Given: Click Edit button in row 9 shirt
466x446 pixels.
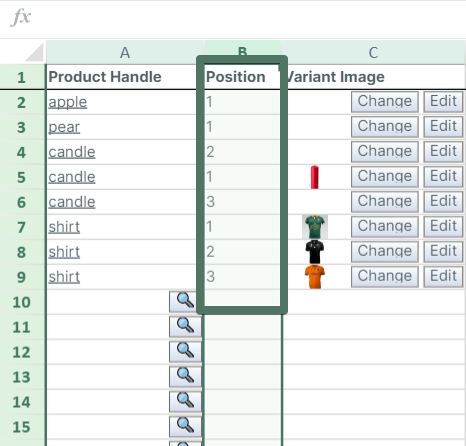Looking at the screenshot, I should tap(443, 277).
